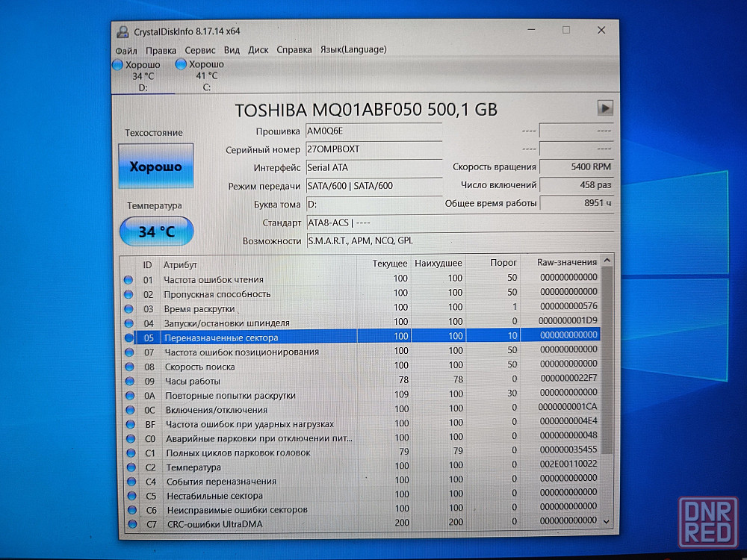Click the Raw-значения column header

(x=567, y=262)
